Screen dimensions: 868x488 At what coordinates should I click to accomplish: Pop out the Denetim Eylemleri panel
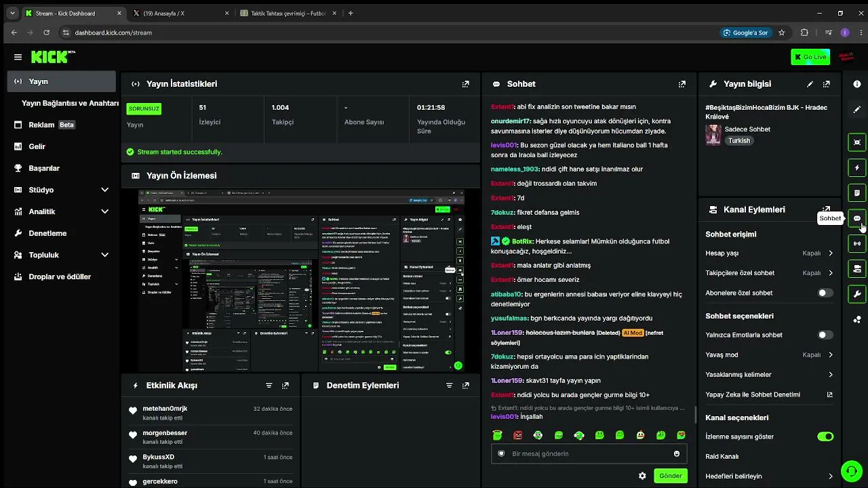[x=465, y=386]
